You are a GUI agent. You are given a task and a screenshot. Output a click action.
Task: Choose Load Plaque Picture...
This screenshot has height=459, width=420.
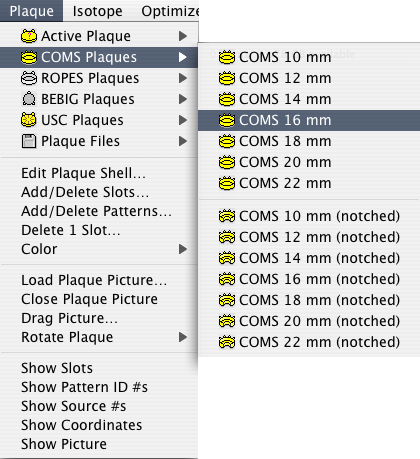(94, 280)
